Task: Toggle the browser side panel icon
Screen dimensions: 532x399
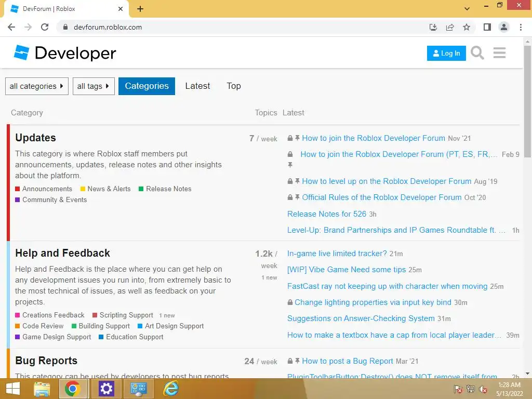Action: point(487,27)
